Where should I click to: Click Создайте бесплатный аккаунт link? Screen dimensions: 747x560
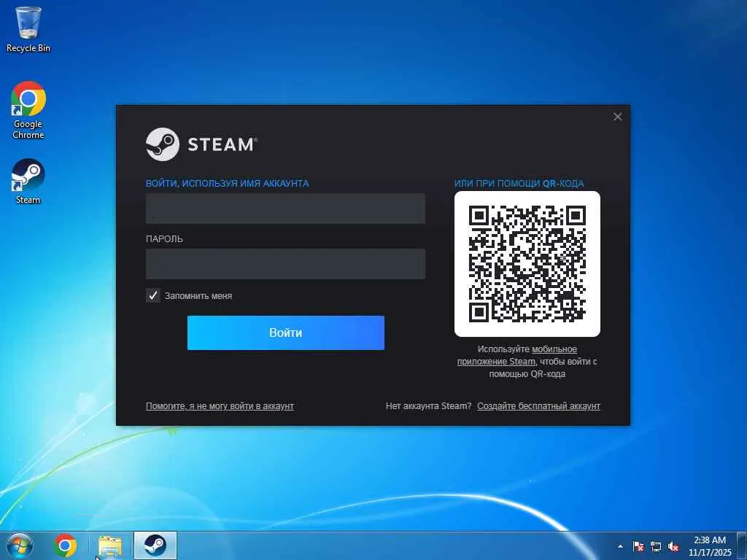click(539, 406)
